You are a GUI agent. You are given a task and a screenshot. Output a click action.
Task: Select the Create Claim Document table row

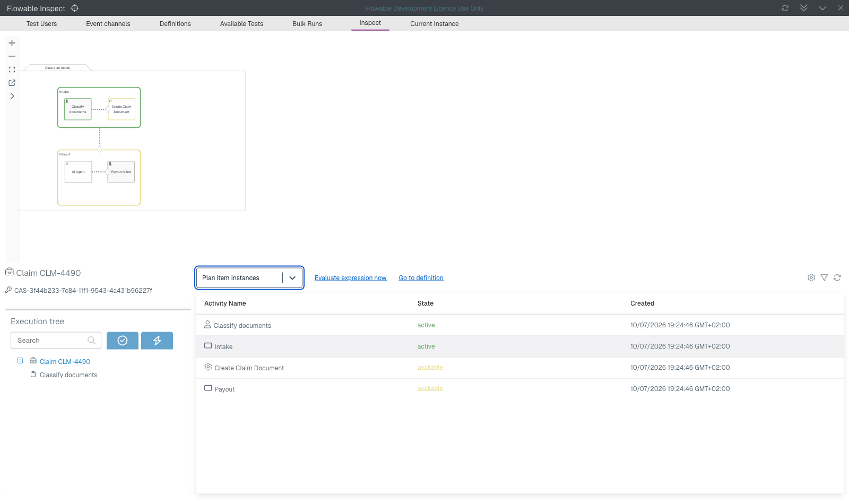(520, 368)
